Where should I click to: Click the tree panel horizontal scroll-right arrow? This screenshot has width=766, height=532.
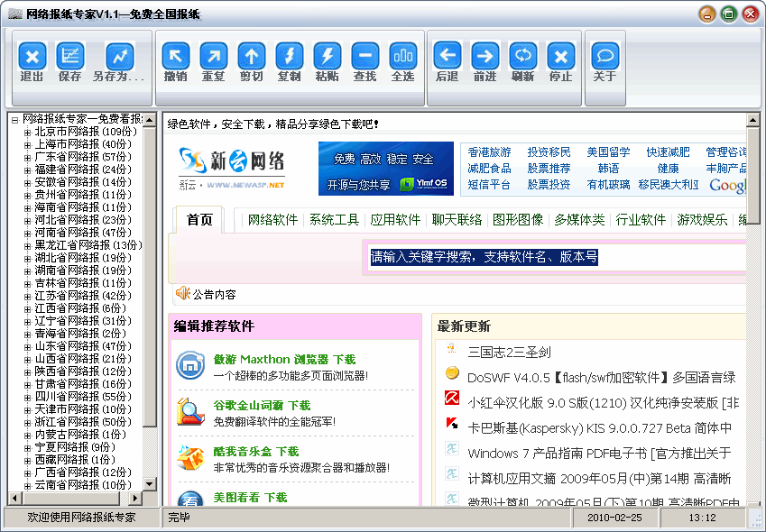pos(135,499)
